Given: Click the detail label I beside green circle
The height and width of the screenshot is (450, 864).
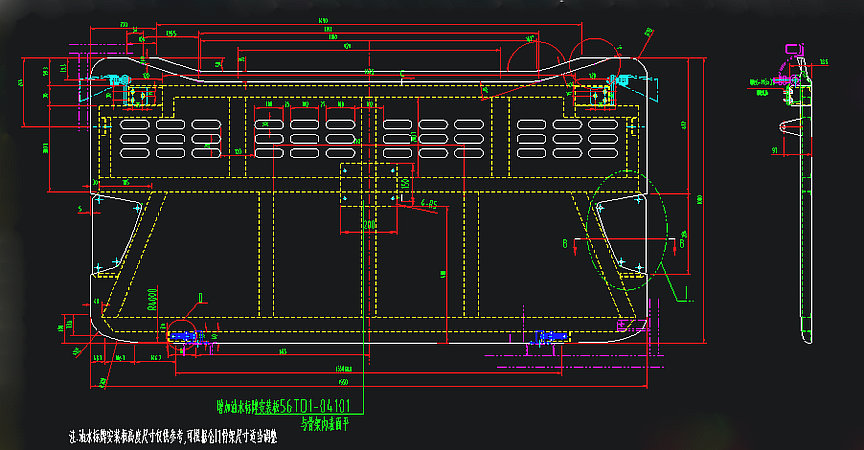Looking at the screenshot, I should (686, 289).
